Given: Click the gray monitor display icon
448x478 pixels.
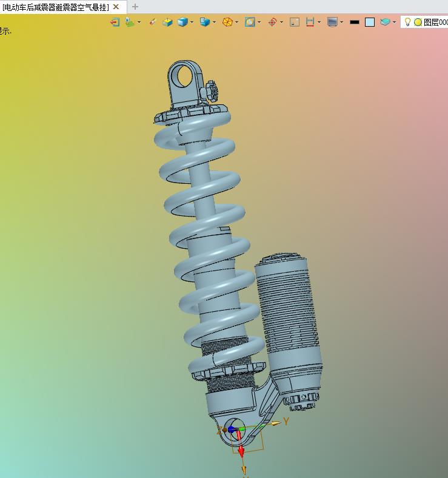Looking at the screenshot, I should tap(332, 22).
